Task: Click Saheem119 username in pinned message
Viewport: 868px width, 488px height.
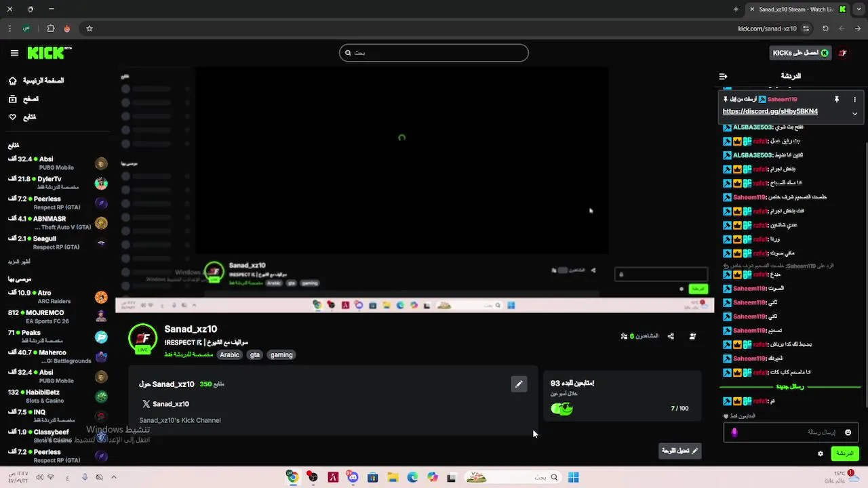Action: click(783, 99)
